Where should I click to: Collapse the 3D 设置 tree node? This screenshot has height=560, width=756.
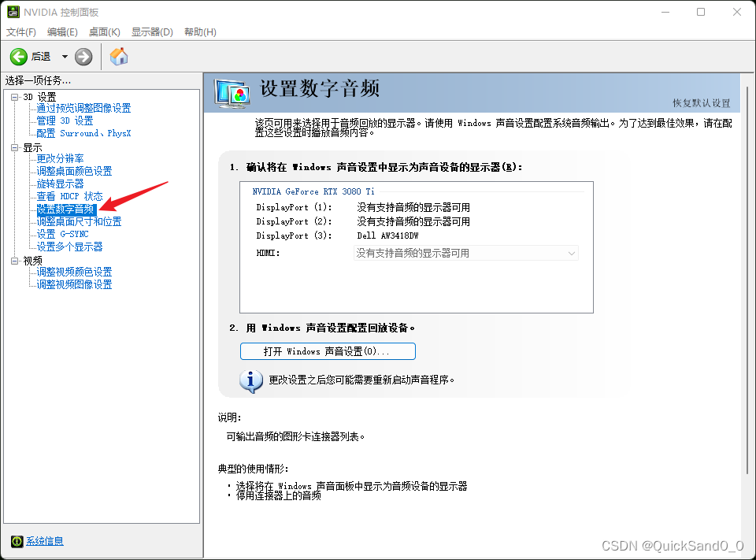point(14,97)
